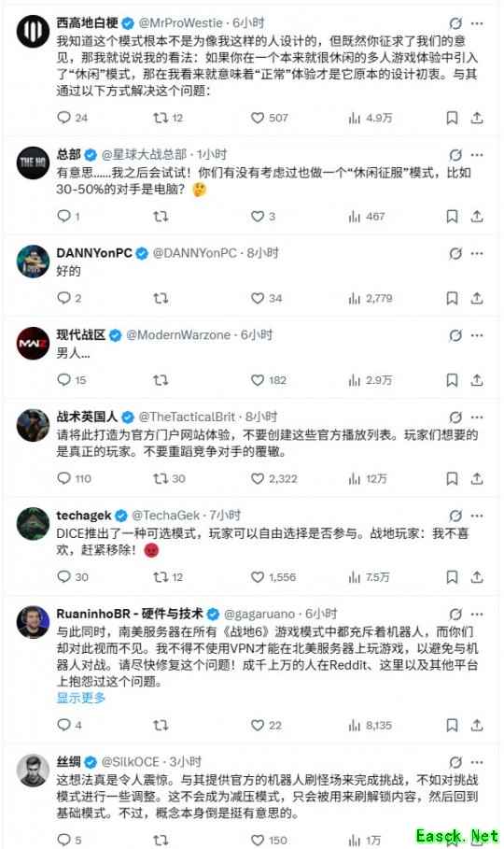This screenshot has width=504, height=849.
Task: Open the @ModernWarzone handle link
Action: (x=178, y=335)
